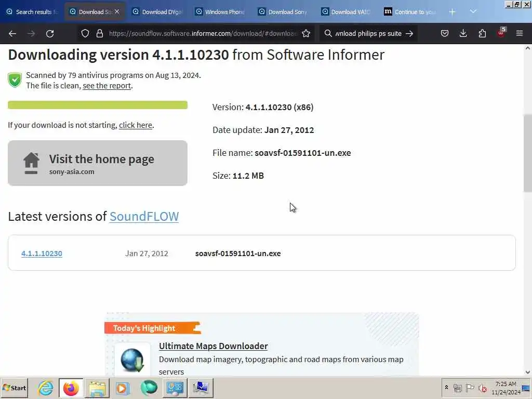Click the Jan 27, 2012 date in versions row

[x=147, y=254]
